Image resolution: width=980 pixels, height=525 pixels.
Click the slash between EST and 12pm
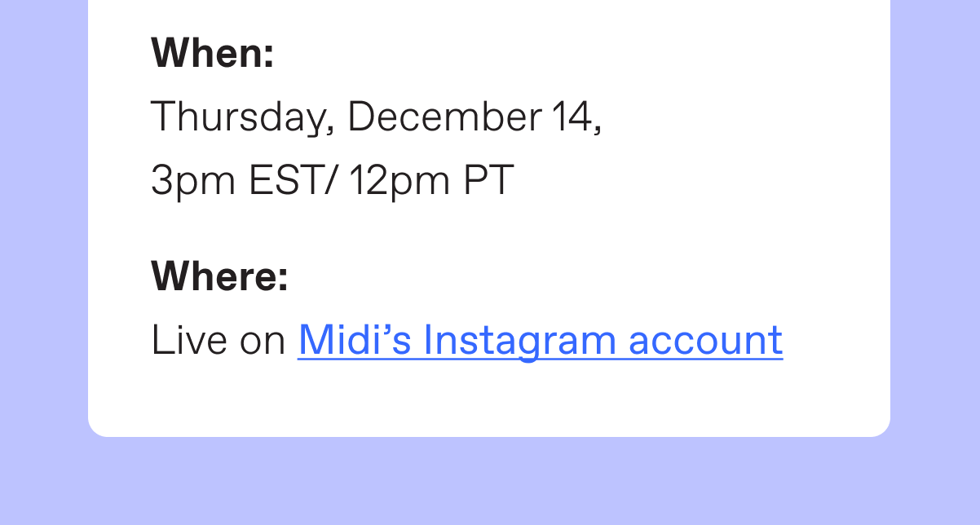click(329, 181)
